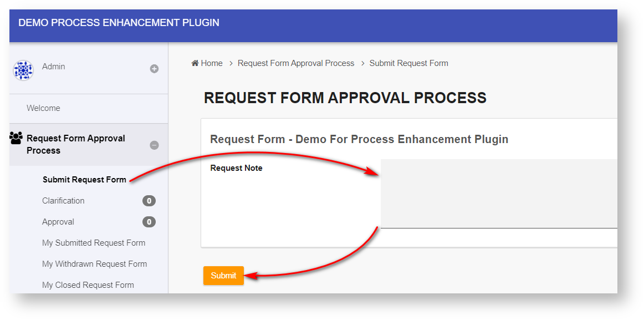Open My Closed Request Form list

(x=88, y=285)
